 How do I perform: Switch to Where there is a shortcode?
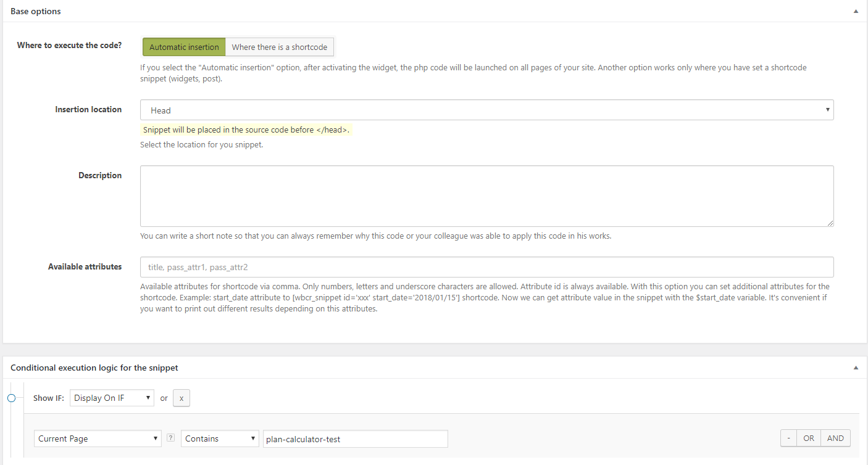point(280,47)
